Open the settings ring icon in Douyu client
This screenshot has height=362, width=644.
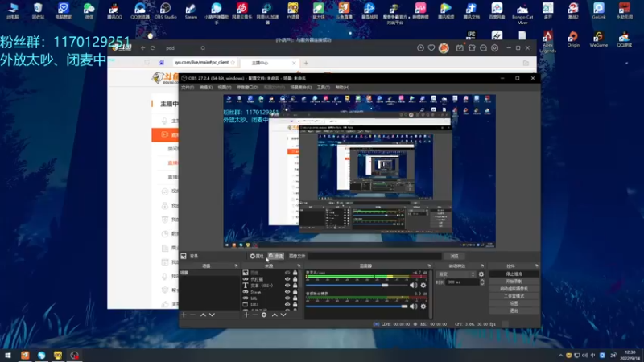[495, 48]
